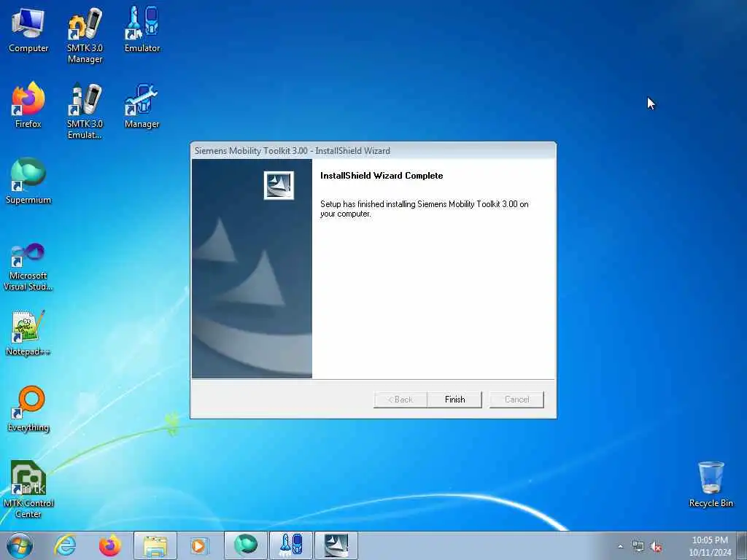Switch to InstallShield Wizard taskbar item
This screenshot has height=560, width=747.
click(336, 545)
